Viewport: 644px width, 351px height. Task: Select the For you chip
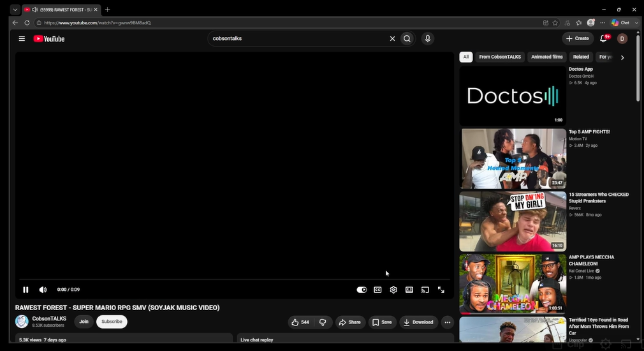coord(605,57)
